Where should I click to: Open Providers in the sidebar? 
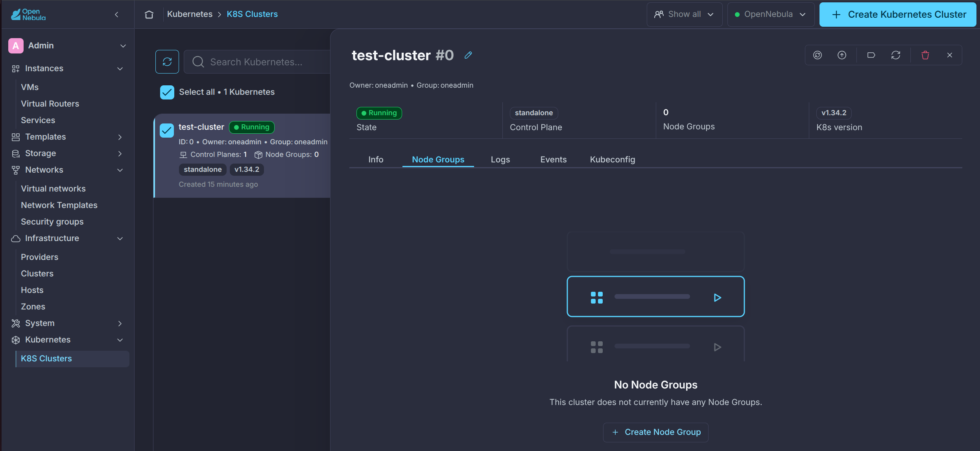tap(39, 257)
